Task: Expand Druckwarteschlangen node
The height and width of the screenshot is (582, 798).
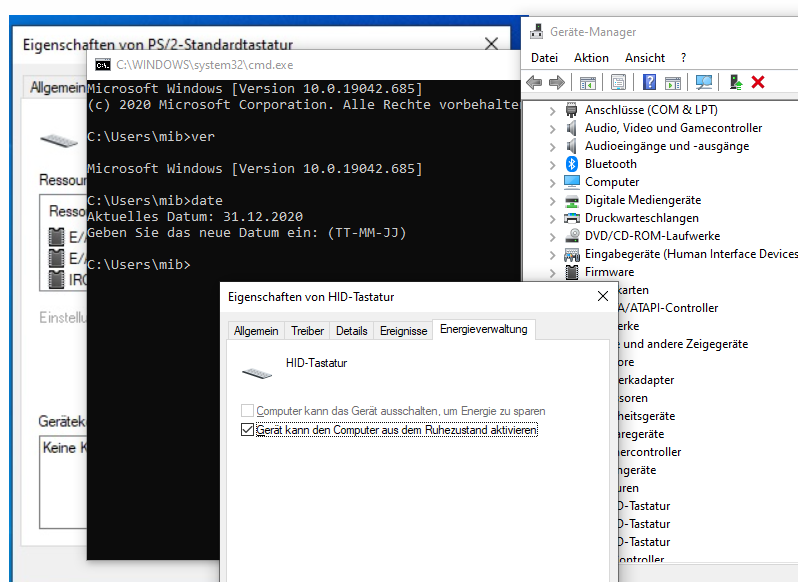Action: (x=553, y=219)
